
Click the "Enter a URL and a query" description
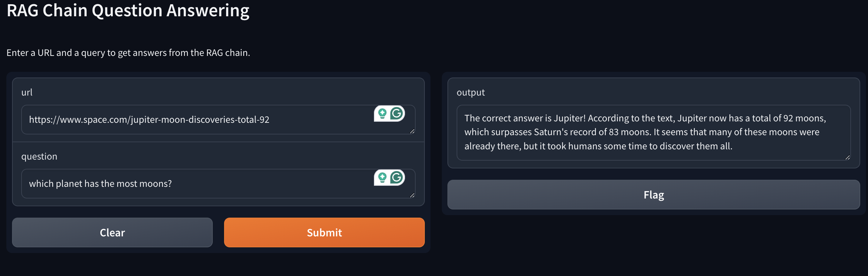point(128,53)
